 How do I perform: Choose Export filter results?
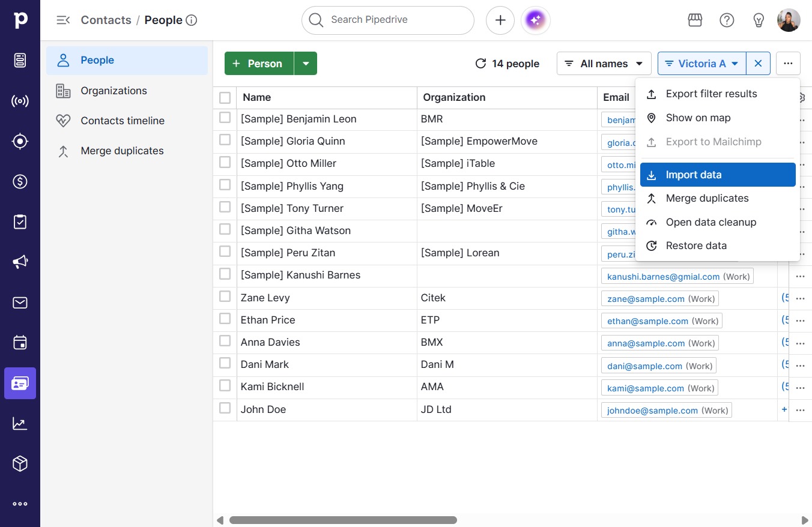[x=718, y=94]
